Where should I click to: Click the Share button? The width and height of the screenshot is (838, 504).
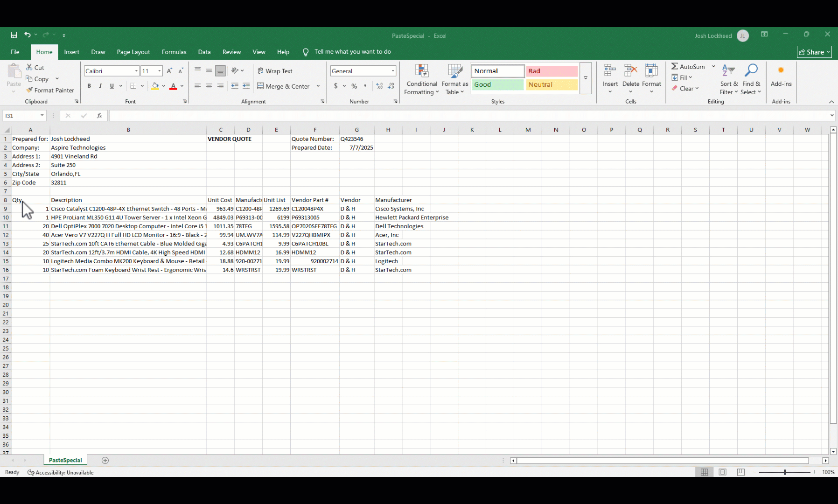coord(814,52)
